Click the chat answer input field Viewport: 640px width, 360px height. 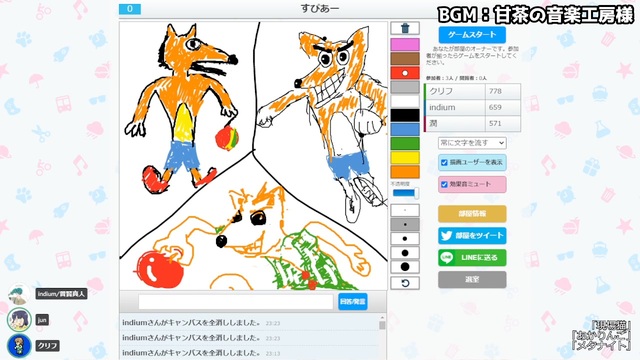(236, 302)
